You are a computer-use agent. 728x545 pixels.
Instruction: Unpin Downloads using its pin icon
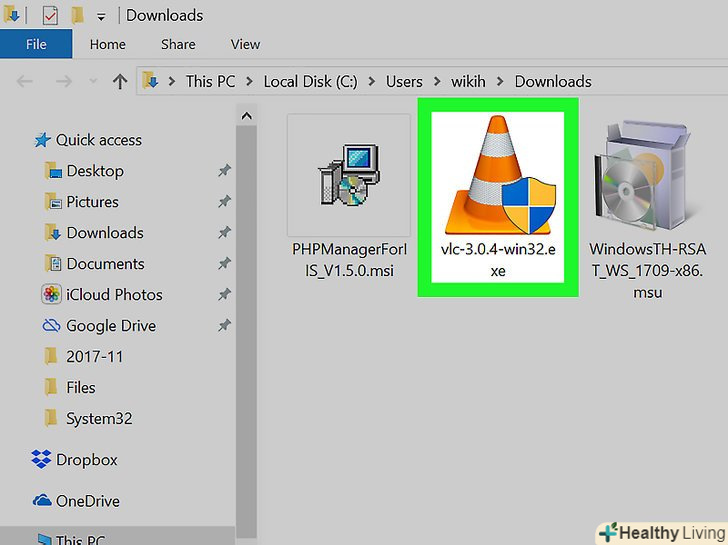[224, 233]
